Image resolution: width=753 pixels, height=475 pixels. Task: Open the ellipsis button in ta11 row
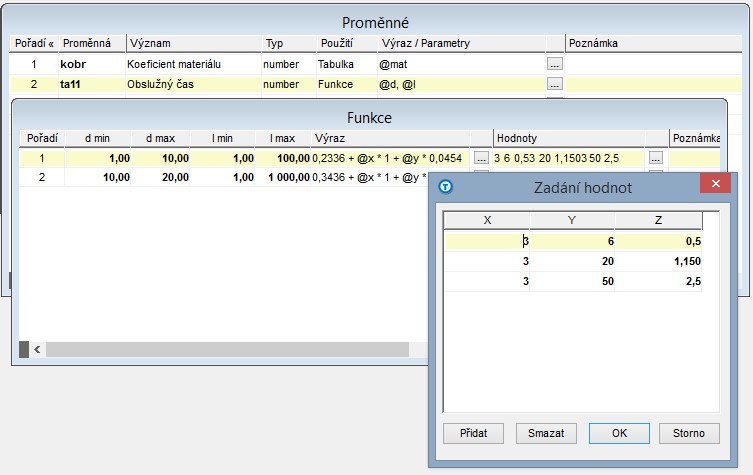tap(555, 84)
